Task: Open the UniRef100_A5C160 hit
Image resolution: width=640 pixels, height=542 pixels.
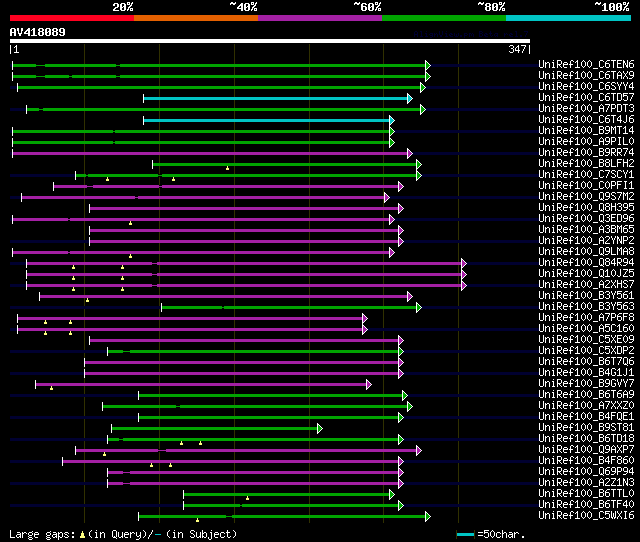Action: point(586,329)
